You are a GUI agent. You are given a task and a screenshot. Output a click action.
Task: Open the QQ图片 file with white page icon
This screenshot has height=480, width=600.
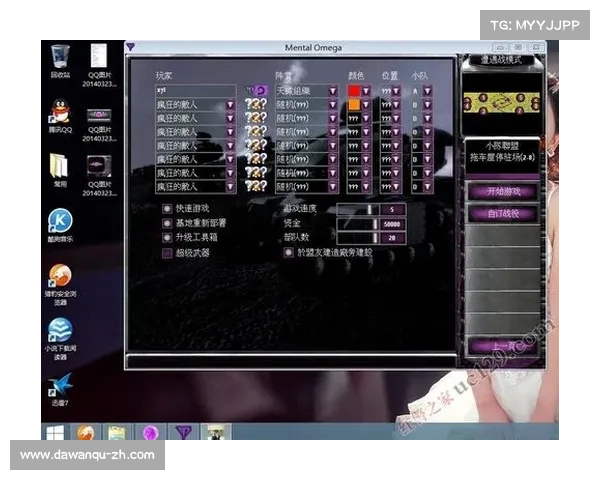[x=99, y=65]
